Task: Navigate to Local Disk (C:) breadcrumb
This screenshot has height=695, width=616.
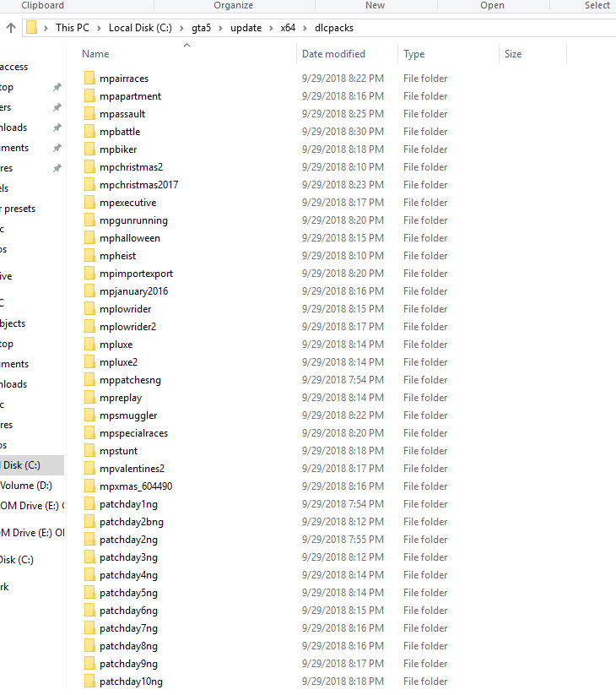Action: pos(140,28)
